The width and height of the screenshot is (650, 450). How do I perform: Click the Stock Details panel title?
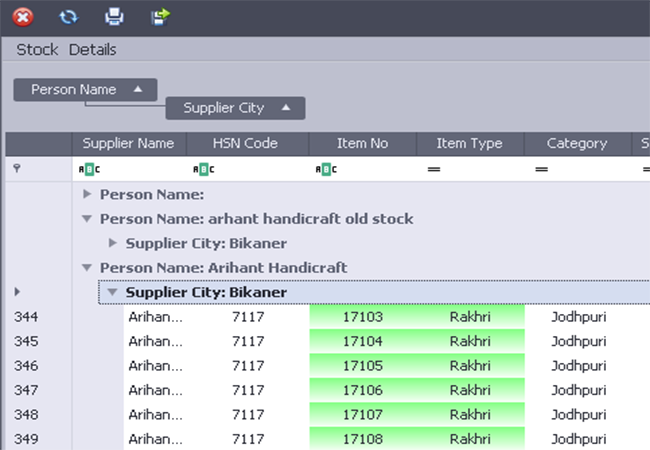(66, 50)
